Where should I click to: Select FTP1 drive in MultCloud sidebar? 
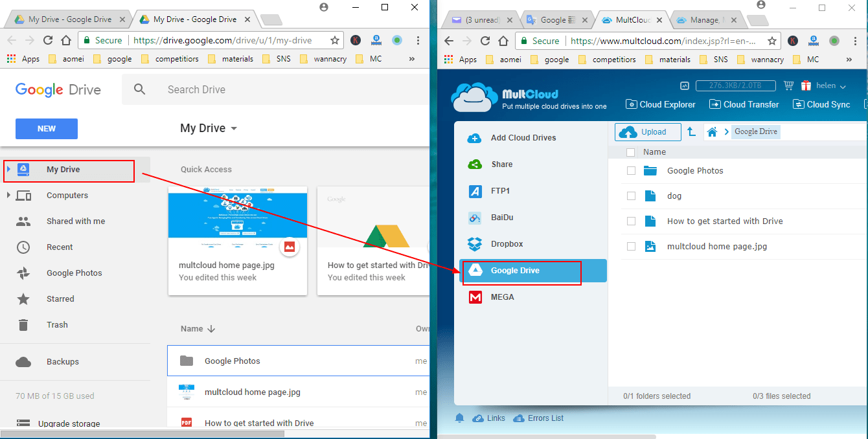tap(501, 191)
